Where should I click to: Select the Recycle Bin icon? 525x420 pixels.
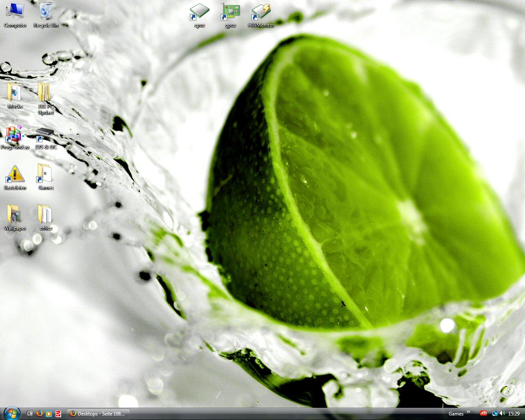(46, 11)
